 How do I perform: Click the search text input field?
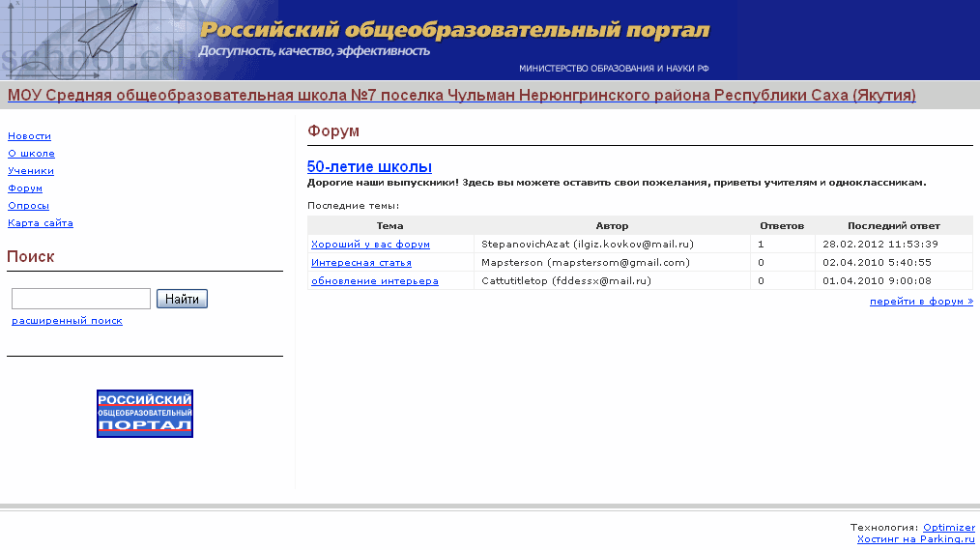[x=81, y=299]
